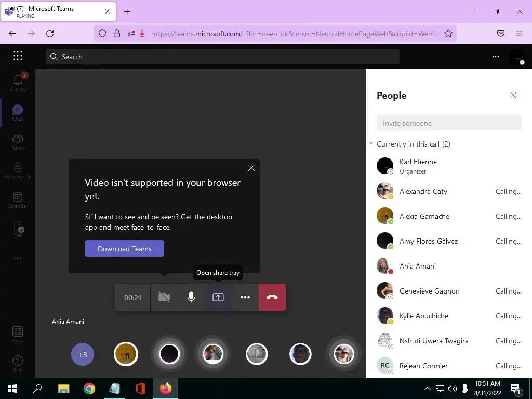
Task: Open the profile avatar menu
Action: coord(517,57)
